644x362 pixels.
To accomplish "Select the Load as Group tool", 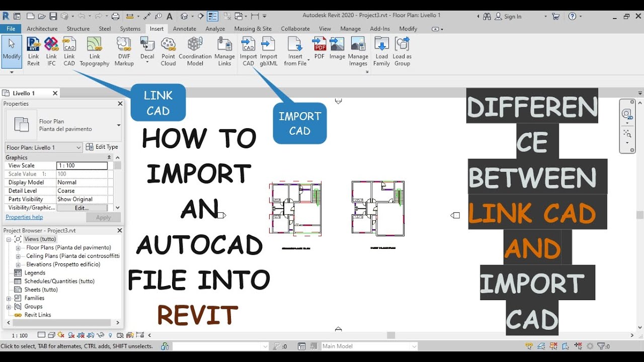I will pyautogui.click(x=402, y=51).
